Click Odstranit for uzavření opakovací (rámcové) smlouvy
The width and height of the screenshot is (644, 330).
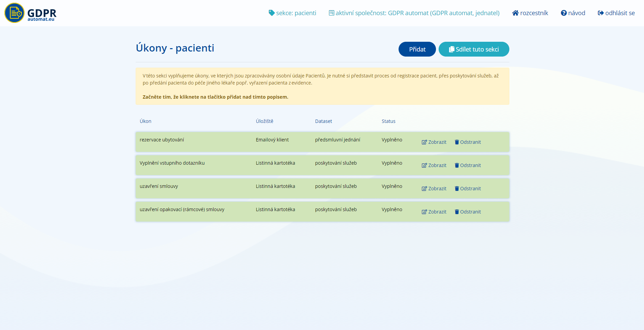coord(468,212)
